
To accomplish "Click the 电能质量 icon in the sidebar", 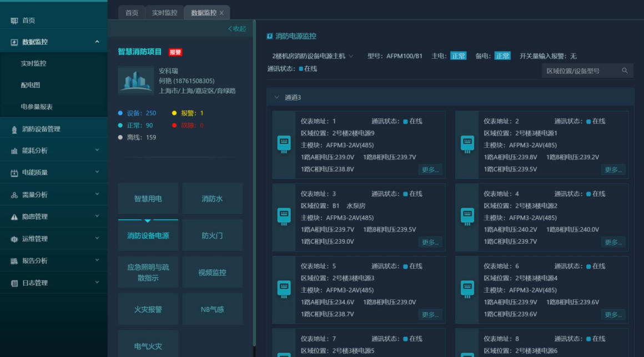I will pyautogui.click(x=14, y=173).
